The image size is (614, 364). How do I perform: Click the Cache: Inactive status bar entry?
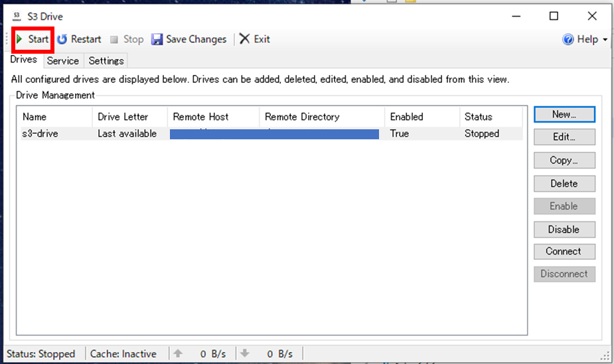123,354
